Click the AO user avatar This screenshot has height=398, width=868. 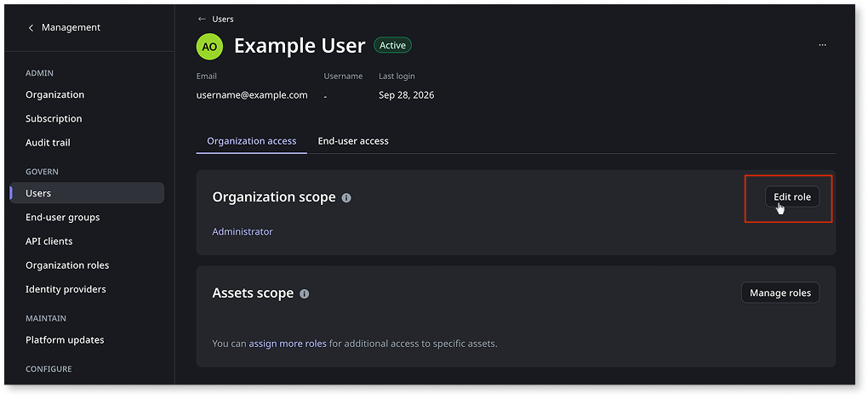209,47
